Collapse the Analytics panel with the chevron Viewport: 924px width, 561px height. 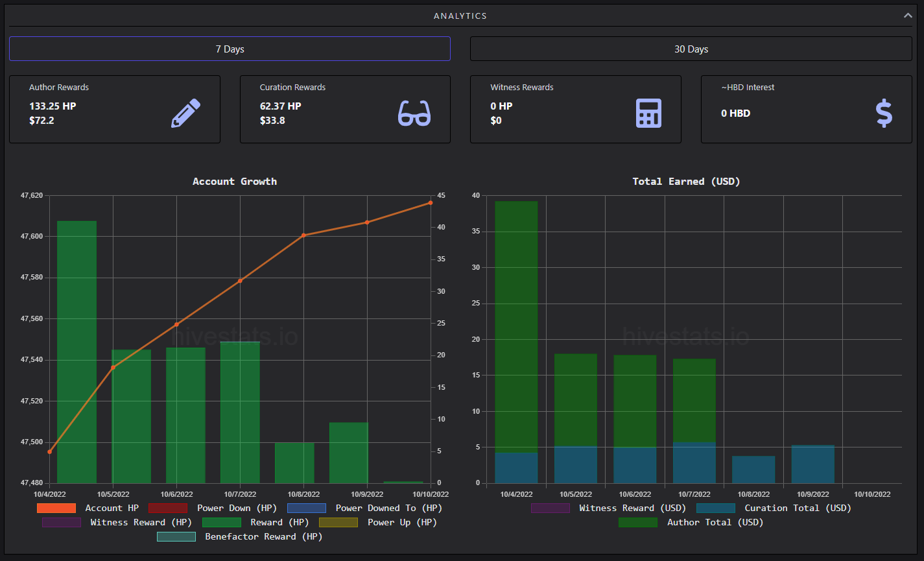pos(908,16)
